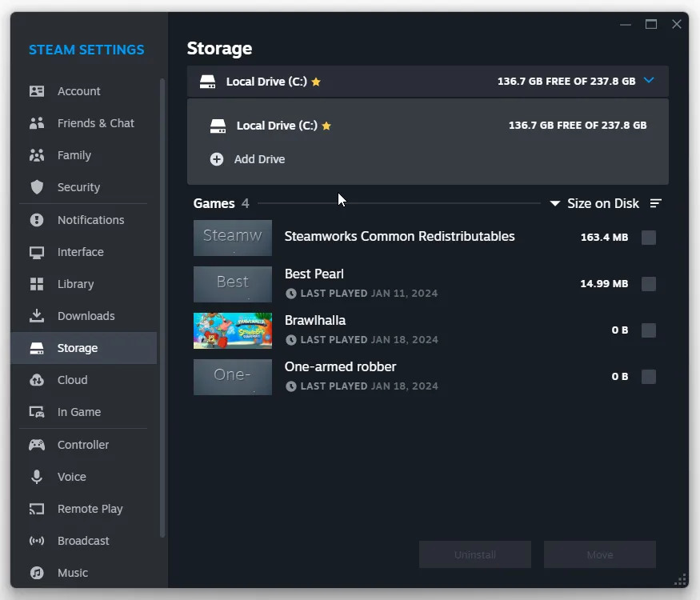Screen dimensions: 700x600
Task: Click the Best Pearl game name
Action: 314,274
